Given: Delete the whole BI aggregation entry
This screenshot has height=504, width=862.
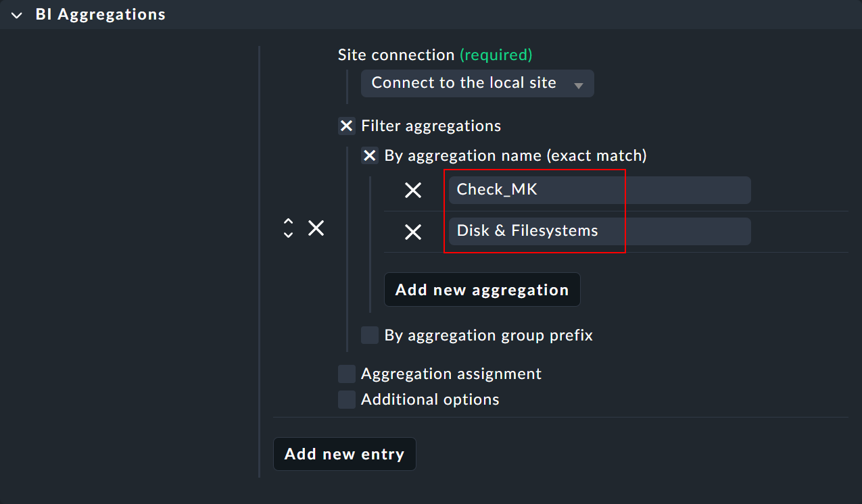Looking at the screenshot, I should [316, 228].
